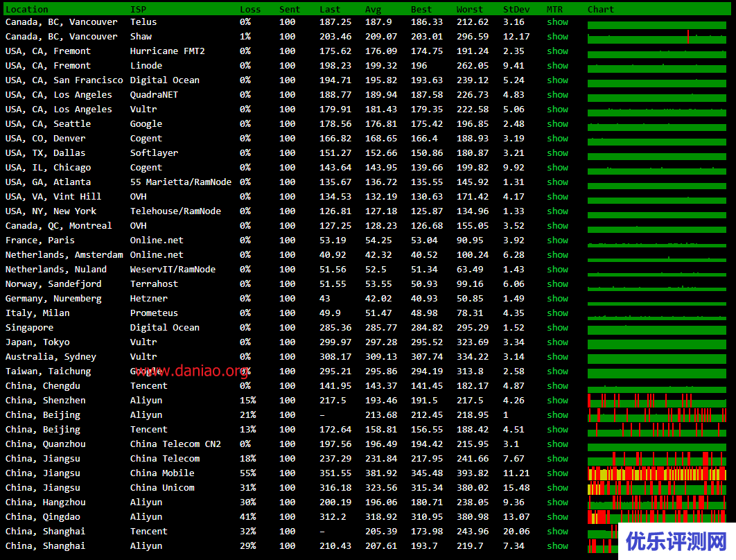Click the StDev column header
Screen dimensions: 736x560
(x=516, y=10)
